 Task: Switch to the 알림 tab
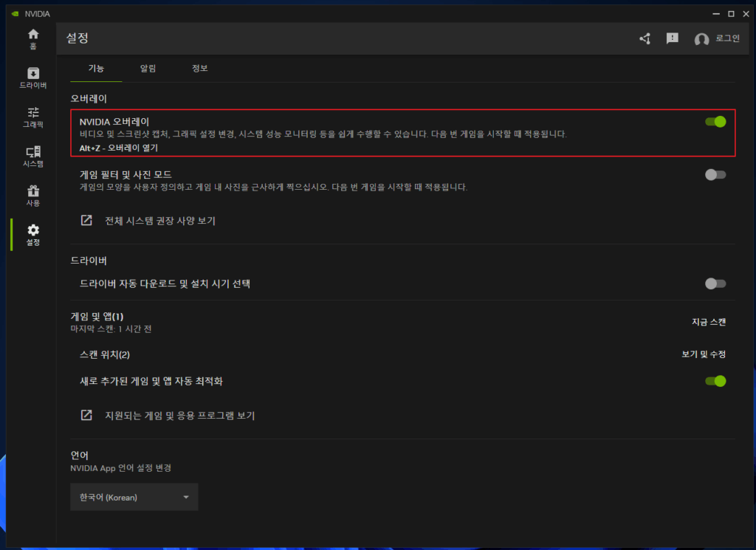[148, 69]
